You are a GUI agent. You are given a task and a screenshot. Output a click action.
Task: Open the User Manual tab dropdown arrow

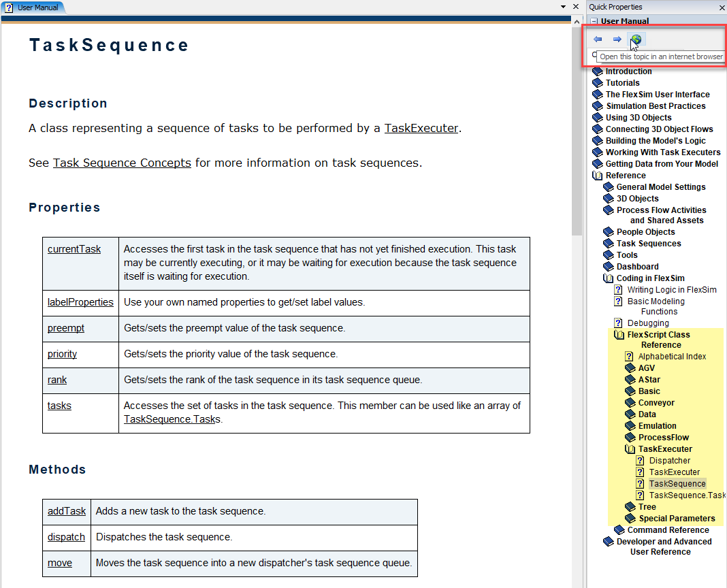[x=564, y=7]
